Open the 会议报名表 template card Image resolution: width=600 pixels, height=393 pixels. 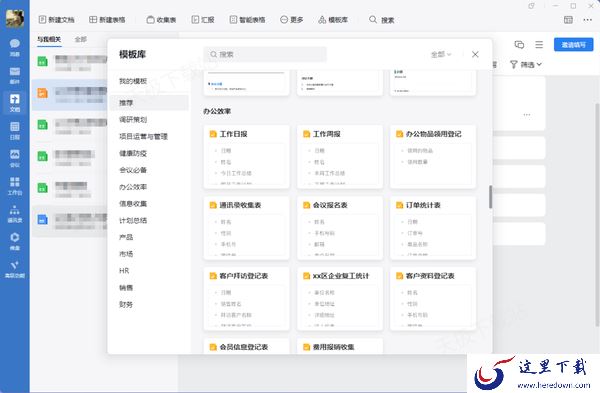[340, 228]
